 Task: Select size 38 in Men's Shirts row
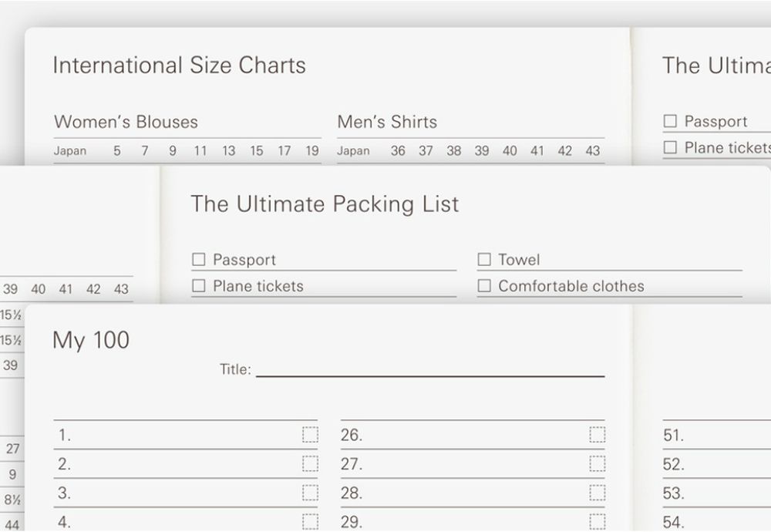[454, 150]
